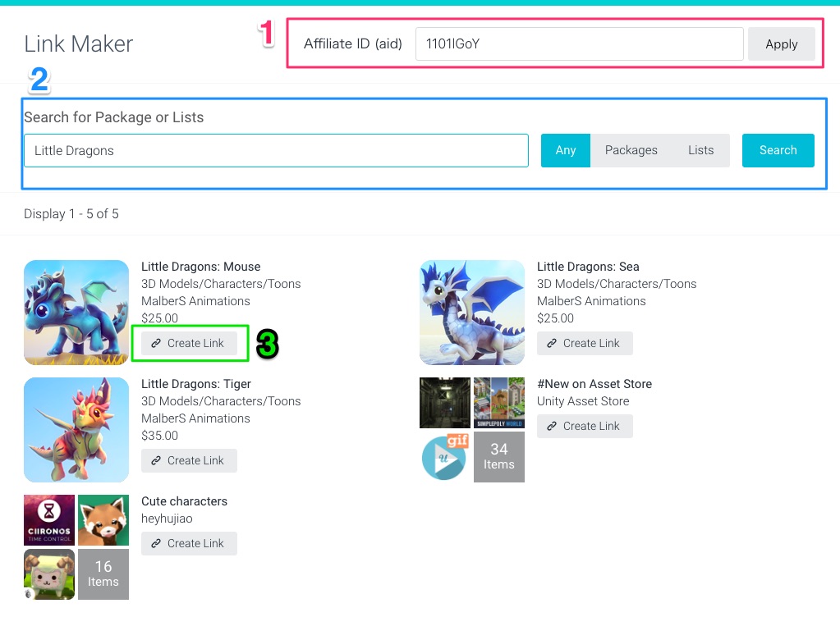Image resolution: width=840 pixels, height=617 pixels.
Task: Click the red panda thumbnail
Action: (103, 520)
